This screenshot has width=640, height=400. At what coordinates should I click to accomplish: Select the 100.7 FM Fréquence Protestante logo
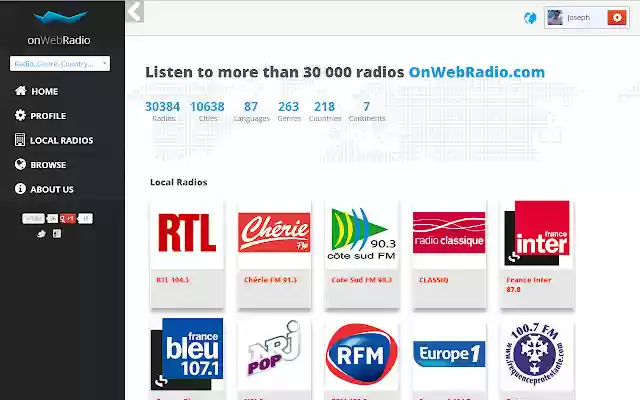pos(537,354)
